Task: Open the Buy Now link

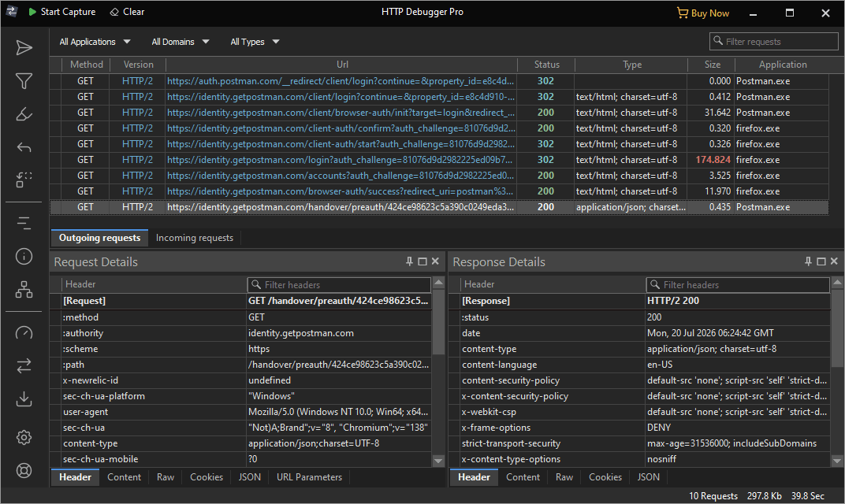Action: coord(703,13)
